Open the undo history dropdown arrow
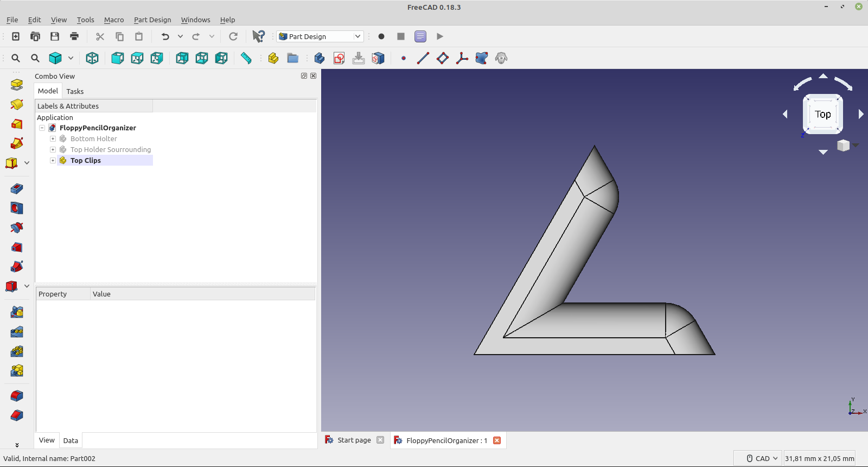 tap(180, 36)
